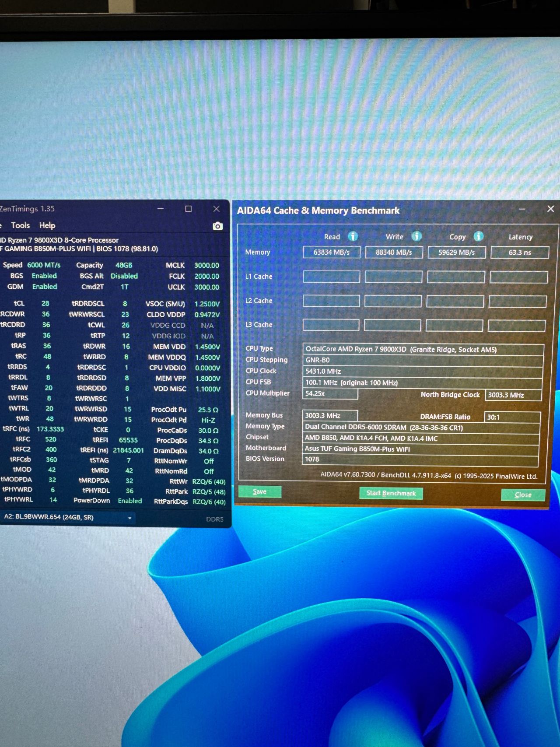560x747 pixels.
Task: Expand the A2: BL9BWWR.654 DIMM dropdown
Action: (67, 518)
